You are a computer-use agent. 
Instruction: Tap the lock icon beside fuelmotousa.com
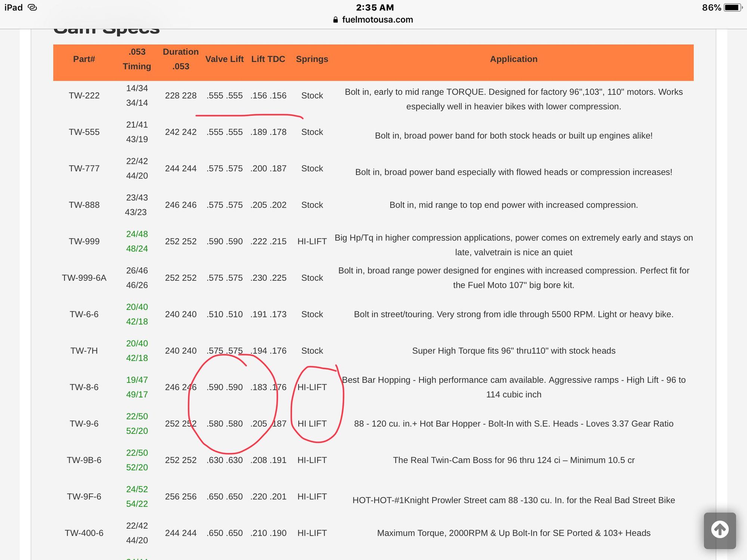[335, 20]
